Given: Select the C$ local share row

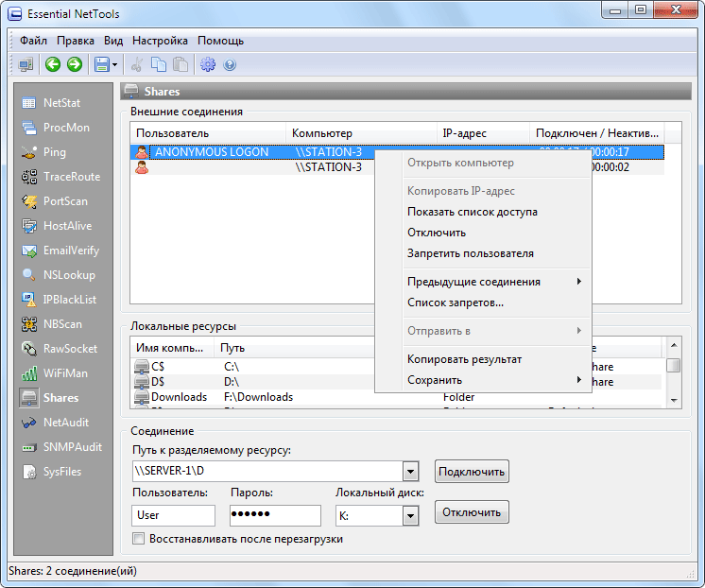Looking at the screenshot, I should (397, 367).
